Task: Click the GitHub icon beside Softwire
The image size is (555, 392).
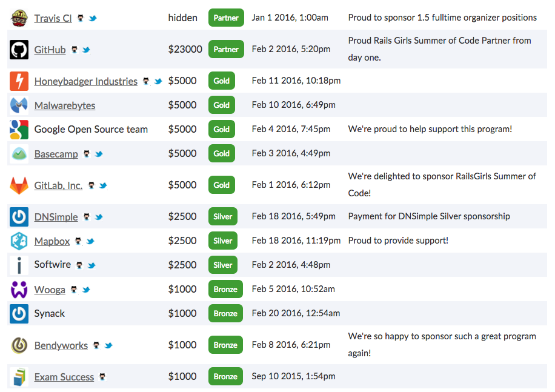Action: [79, 265]
